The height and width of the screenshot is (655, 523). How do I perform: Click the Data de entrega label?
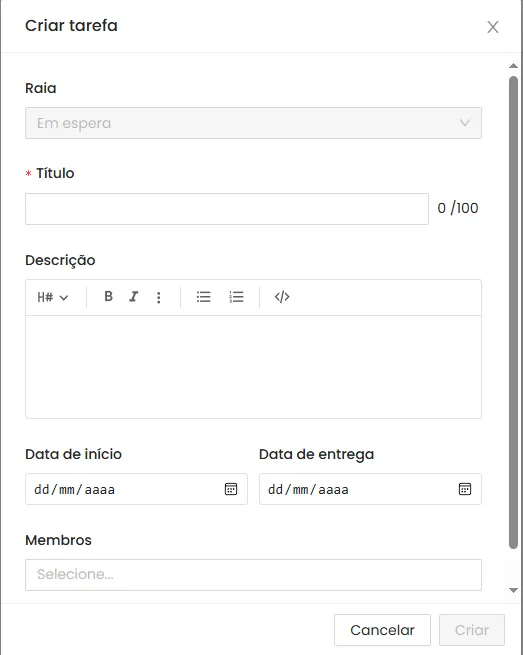(316, 454)
